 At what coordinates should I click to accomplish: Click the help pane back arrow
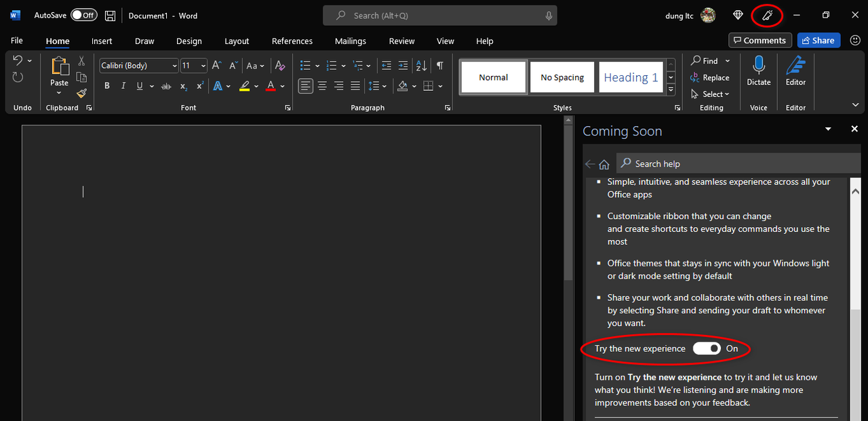click(x=589, y=164)
